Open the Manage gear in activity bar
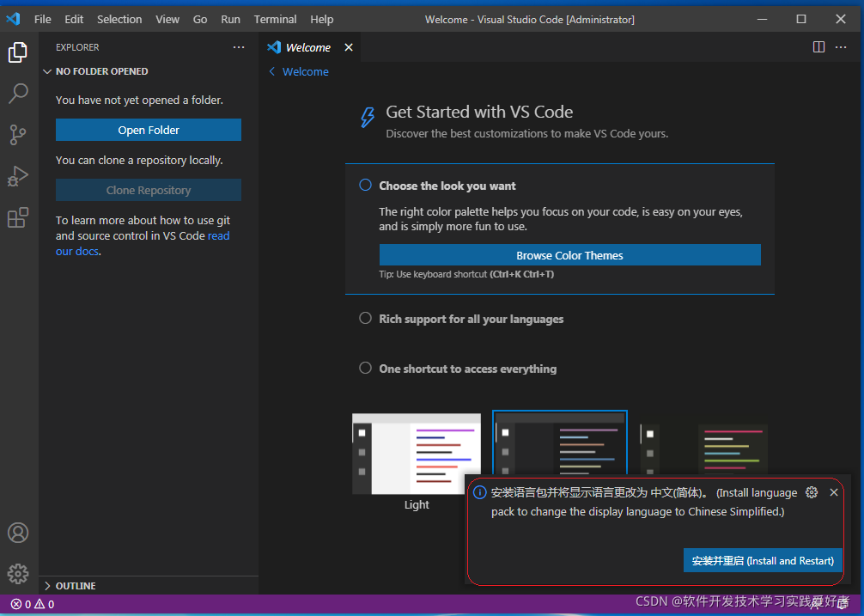Screen dimensions: 864x616 18,574
